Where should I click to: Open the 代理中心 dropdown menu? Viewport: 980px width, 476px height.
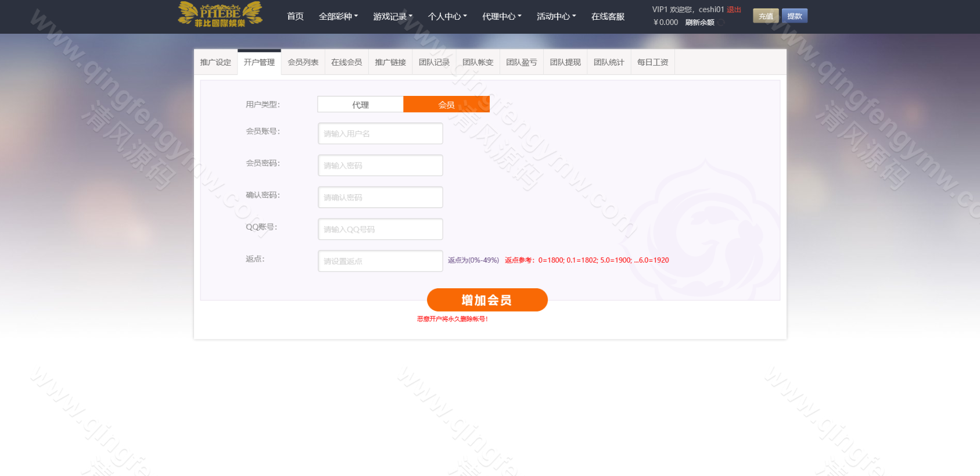pyautogui.click(x=502, y=16)
